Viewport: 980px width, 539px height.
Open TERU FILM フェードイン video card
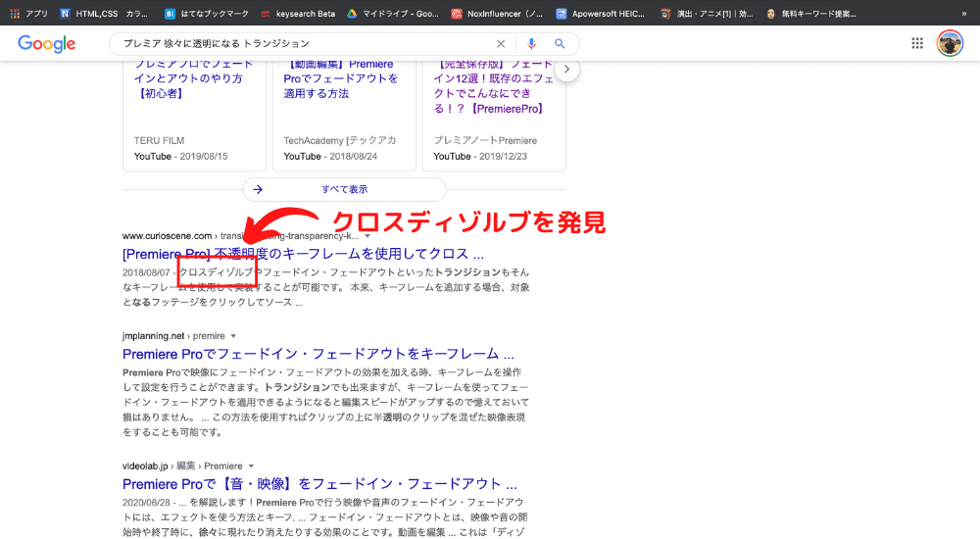click(x=194, y=116)
